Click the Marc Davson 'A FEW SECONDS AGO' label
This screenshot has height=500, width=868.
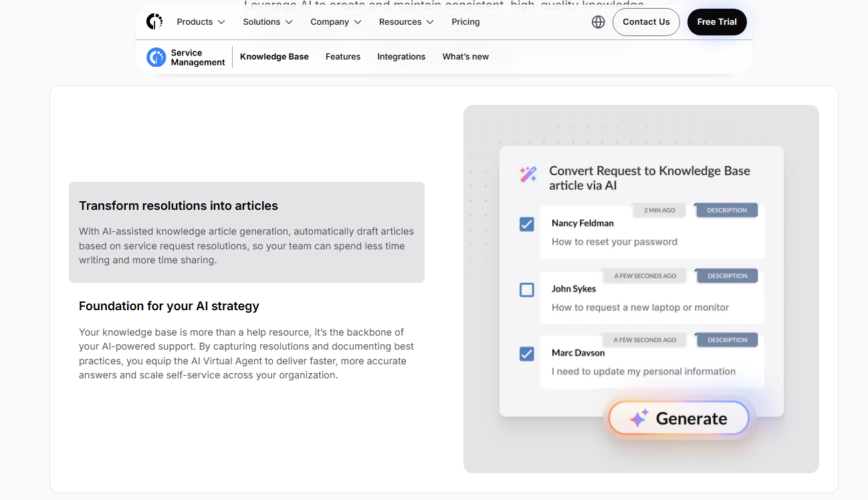pos(645,340)
